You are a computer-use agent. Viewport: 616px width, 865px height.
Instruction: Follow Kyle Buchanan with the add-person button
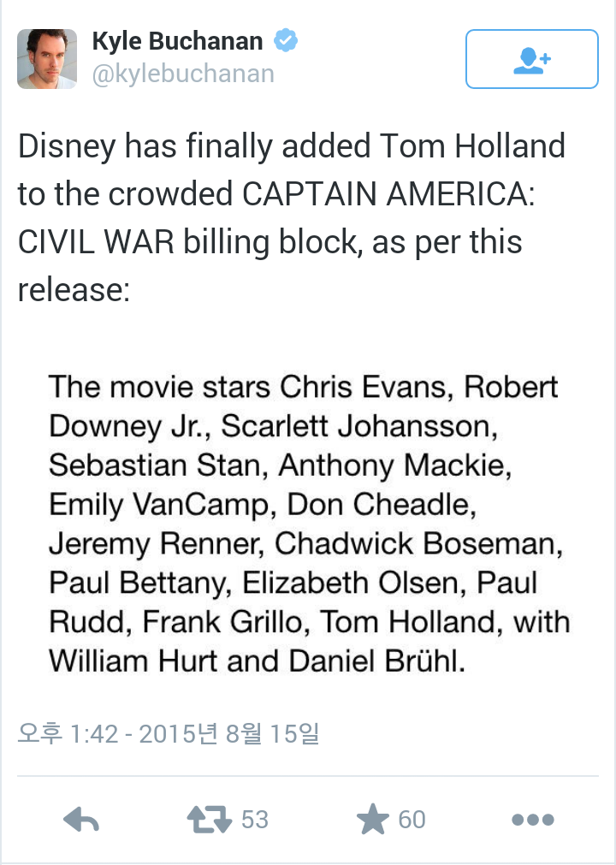pos(531,59)
